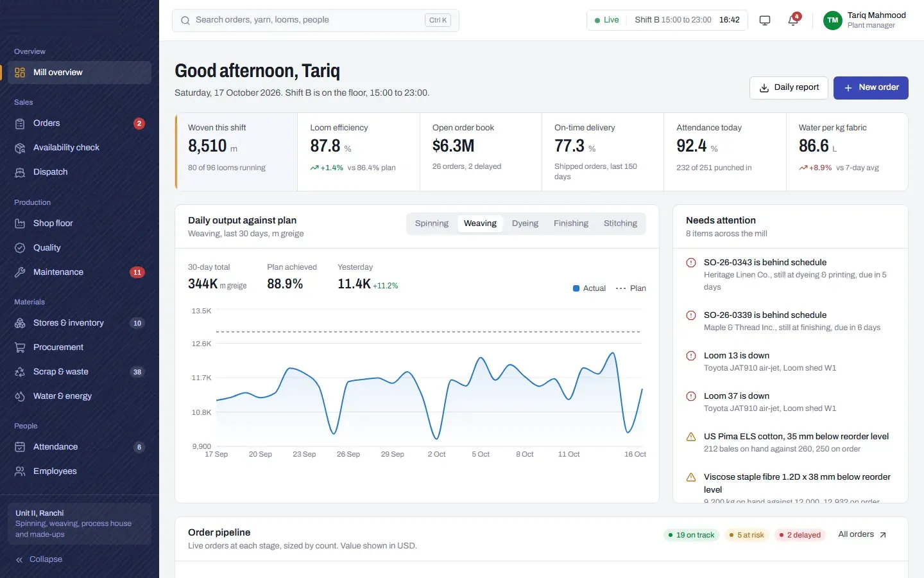Create a New order
The width and height of the screenshot is (924, 578).
click(x=871, y=88)
